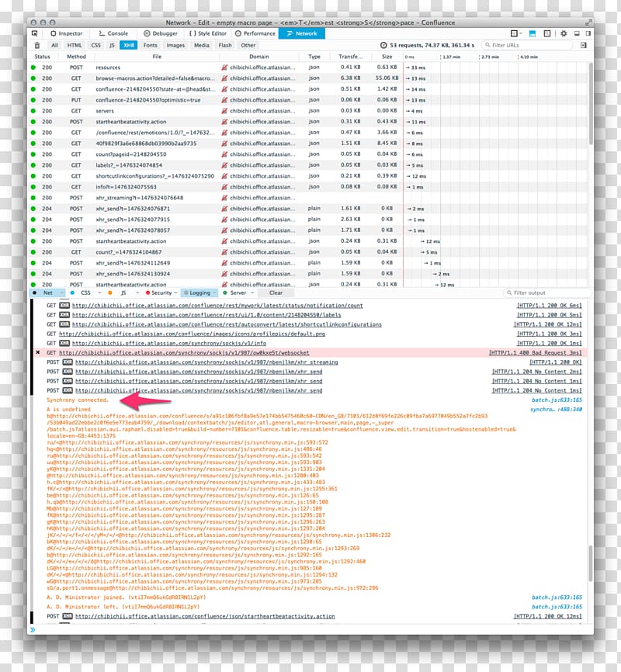This screenshot has height=672, width=621.
Task: Toggle the All request filter
Action: [54, 45]
